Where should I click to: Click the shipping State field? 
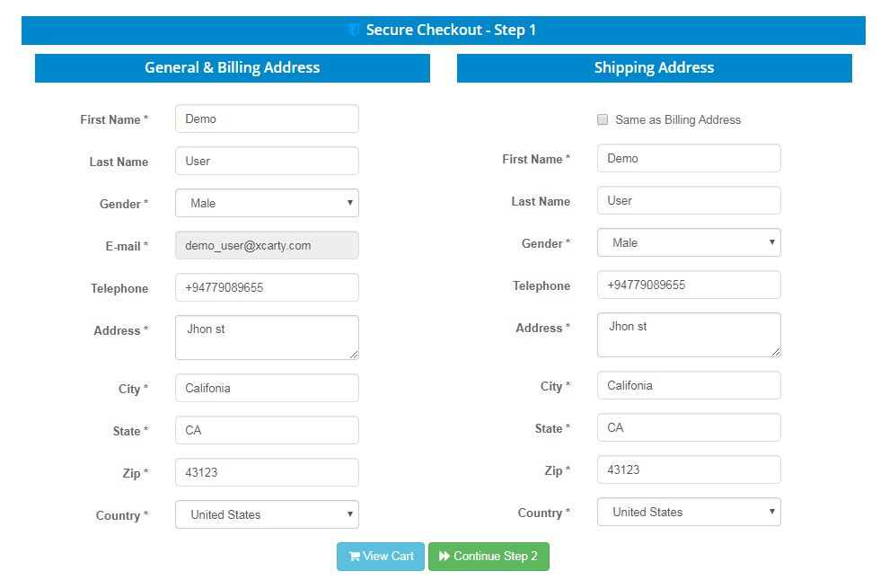(x=689, y=427)
